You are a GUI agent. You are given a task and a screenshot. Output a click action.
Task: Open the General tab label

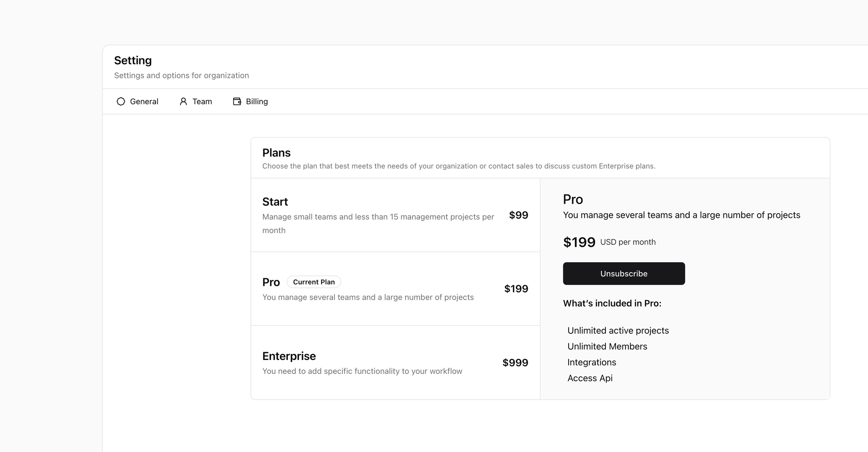144,102
